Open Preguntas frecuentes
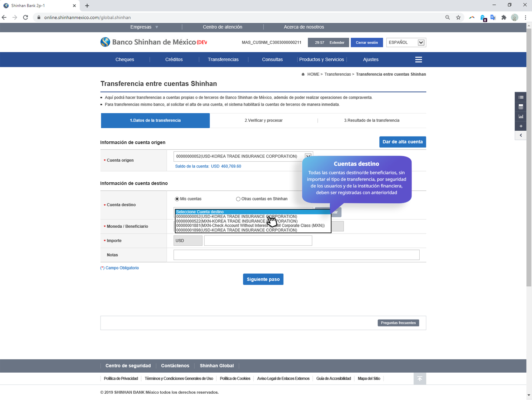 [398, 323]
